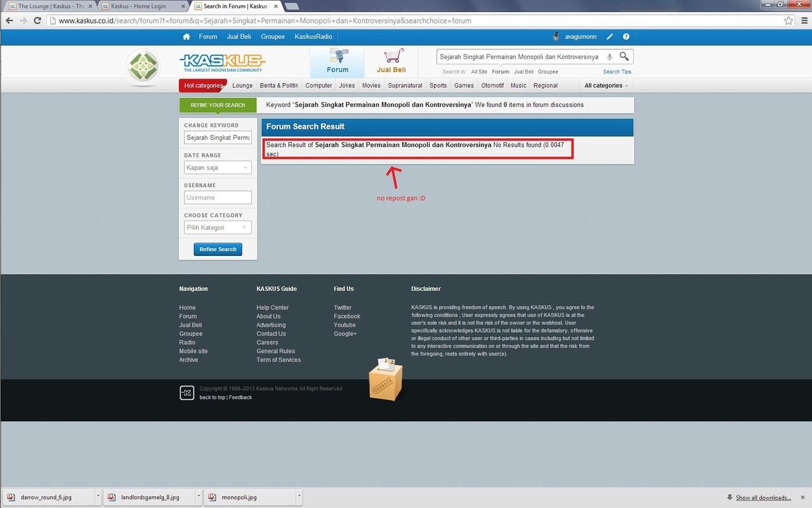Select the footer Kaskus K logo
This screenshot has height=508, width=812.
pyautogui.click(x=187, y=393)
